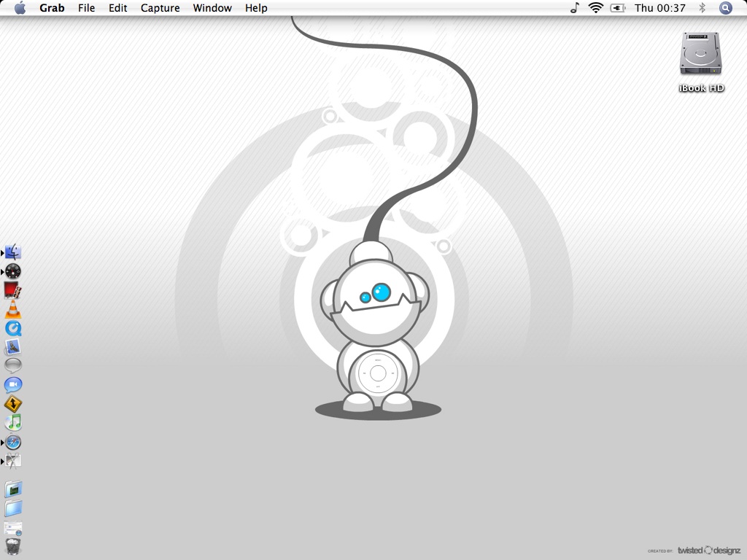
Task: Open Safari compass icon
Action: click(13, 442)
